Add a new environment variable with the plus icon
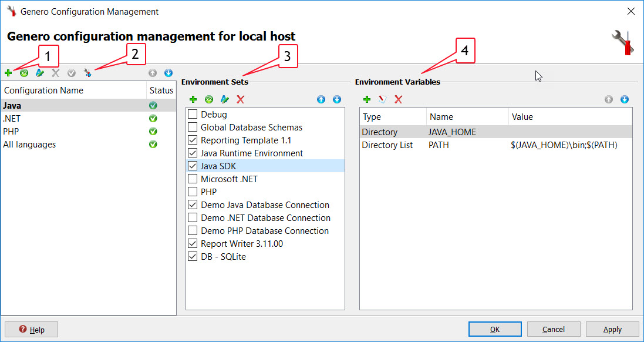 click(x=367, y=99)
